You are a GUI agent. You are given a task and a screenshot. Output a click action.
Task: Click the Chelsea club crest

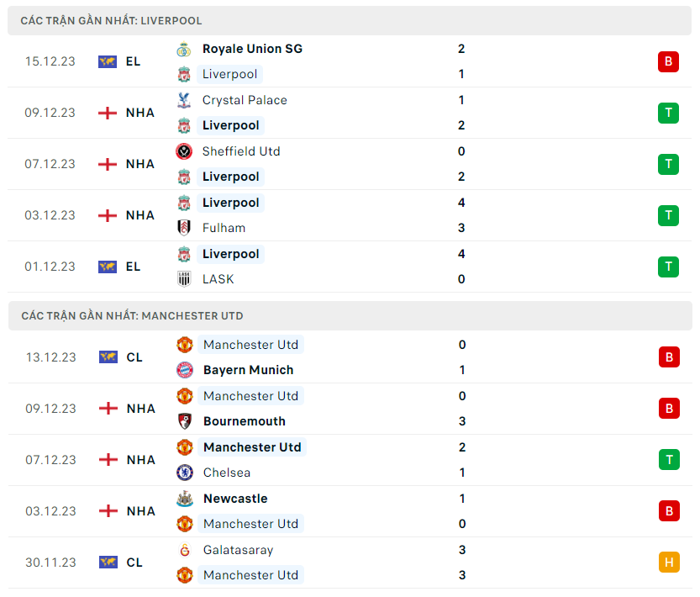pos(185,473)
